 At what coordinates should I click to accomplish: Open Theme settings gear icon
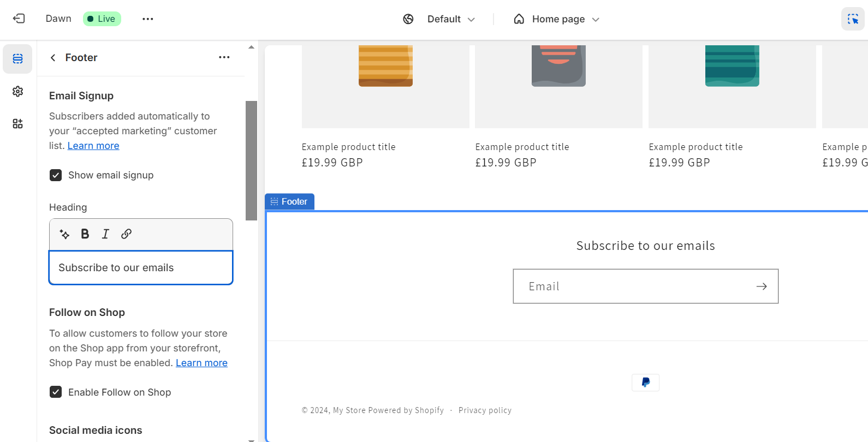pos(17,91)
